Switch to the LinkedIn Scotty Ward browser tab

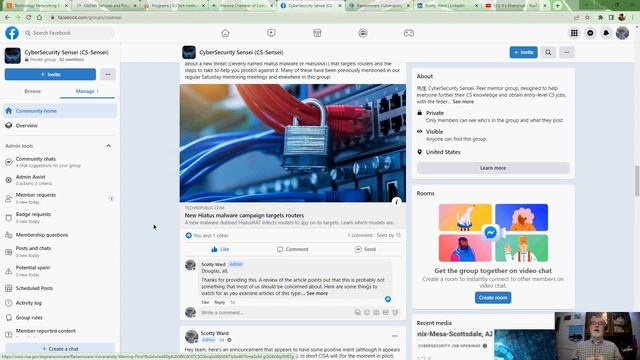pos(447,6)
